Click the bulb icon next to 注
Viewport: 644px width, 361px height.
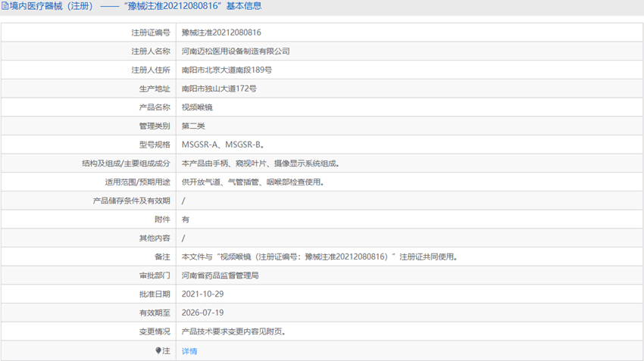(158, 350)
